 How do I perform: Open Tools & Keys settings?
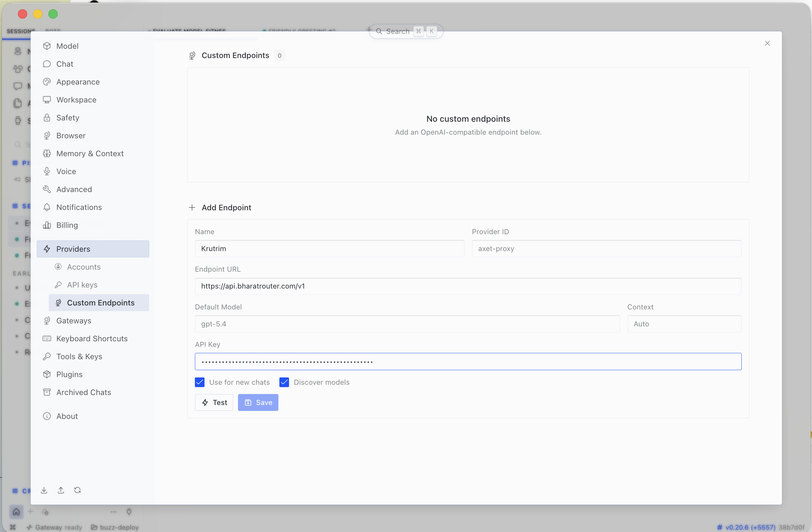click(93, 357)
